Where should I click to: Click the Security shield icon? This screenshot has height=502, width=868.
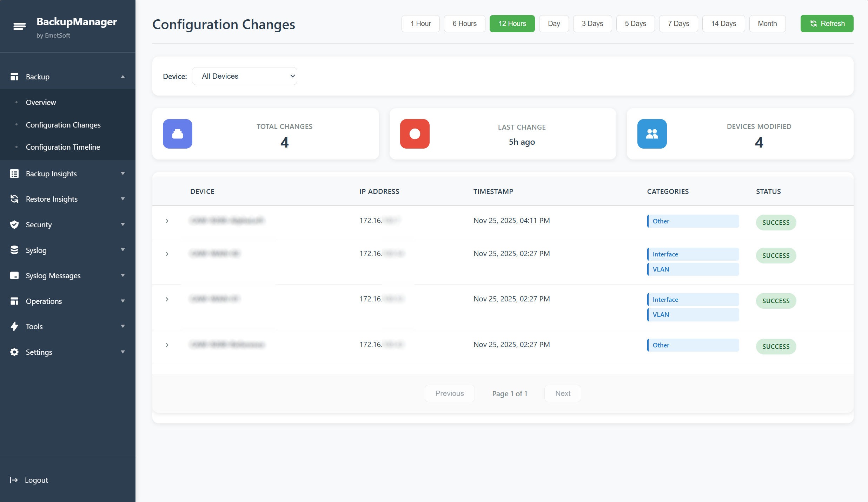14,224
